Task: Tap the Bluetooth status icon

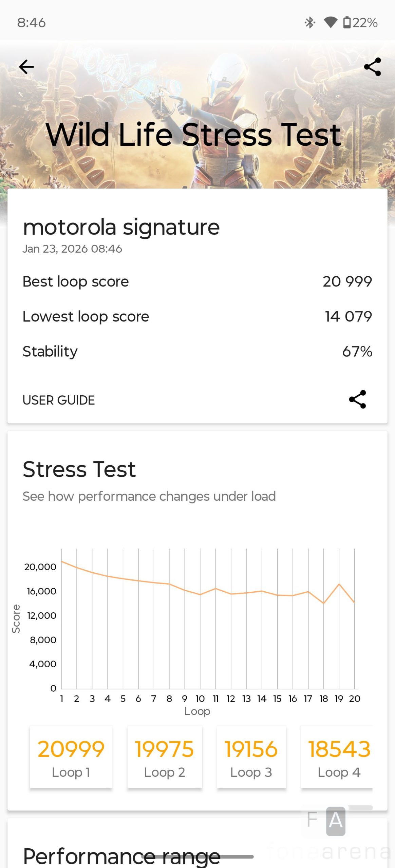Action: (x=309, y=23)
